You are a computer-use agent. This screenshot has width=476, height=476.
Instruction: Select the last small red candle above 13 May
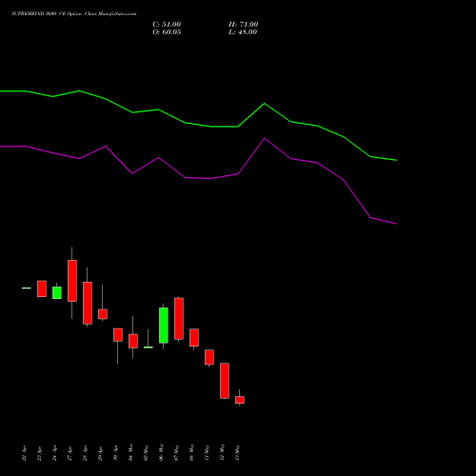coord(240,400)
